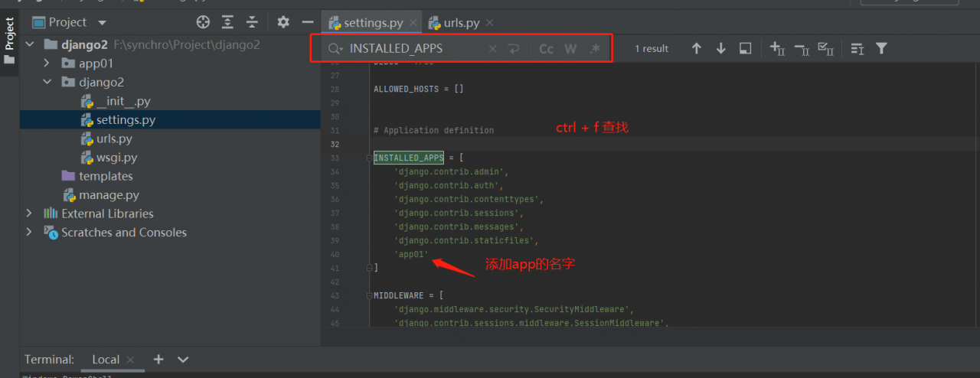Viewport: 980px width, 378px height.
Task: Click the vertical Project sidebar tab
Action: [x=9, y=42]
